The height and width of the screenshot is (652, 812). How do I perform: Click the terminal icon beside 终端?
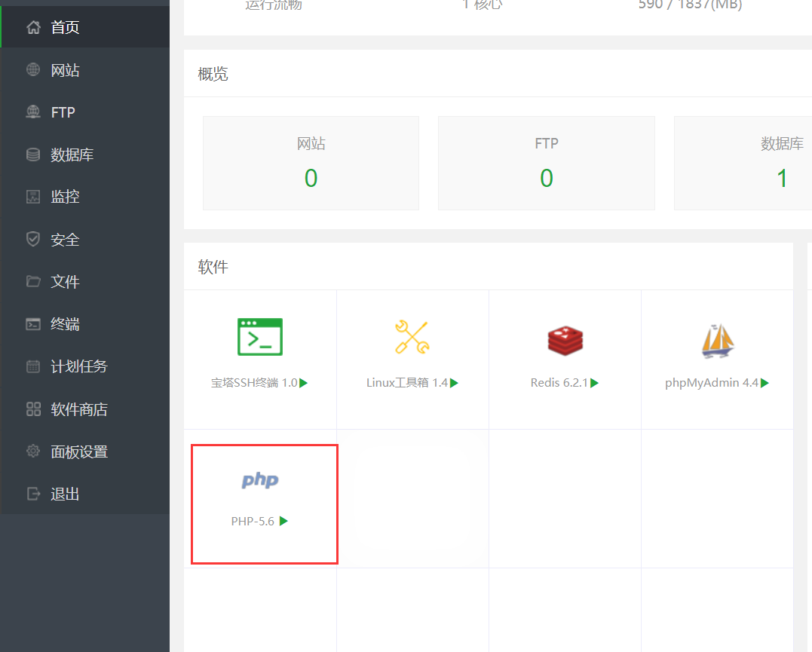[x=33, y=324]
